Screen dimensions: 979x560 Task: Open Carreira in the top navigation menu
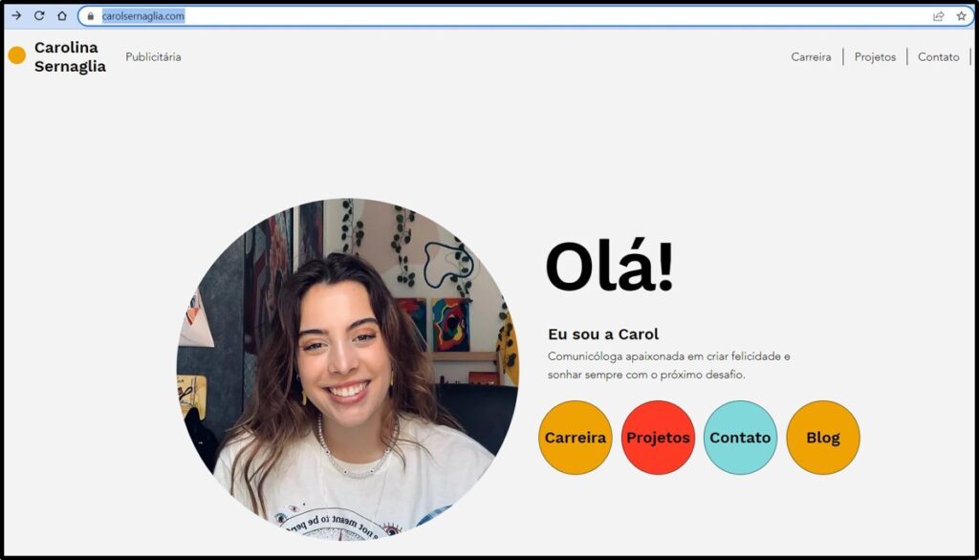point(811,57)
